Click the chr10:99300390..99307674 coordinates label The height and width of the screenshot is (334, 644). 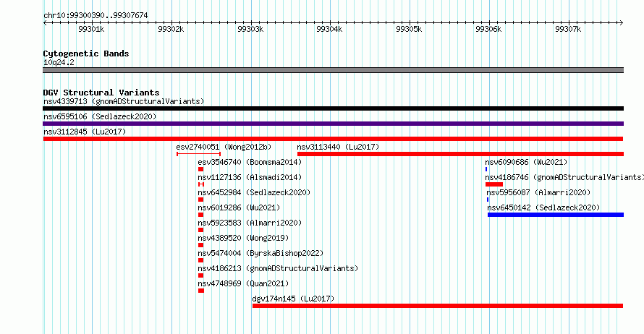pyautogui.click(x=96, y=15)
